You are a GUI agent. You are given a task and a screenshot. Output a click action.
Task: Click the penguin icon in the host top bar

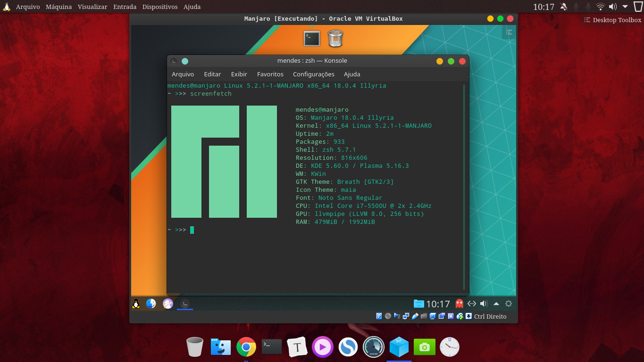point(7,7)
